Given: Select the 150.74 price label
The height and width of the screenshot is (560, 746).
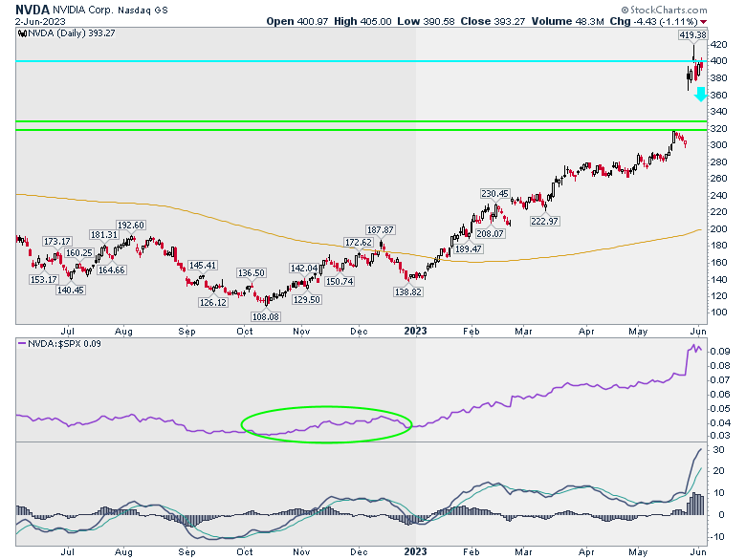Looking at the screenshot, I should [x=340, y=281].
